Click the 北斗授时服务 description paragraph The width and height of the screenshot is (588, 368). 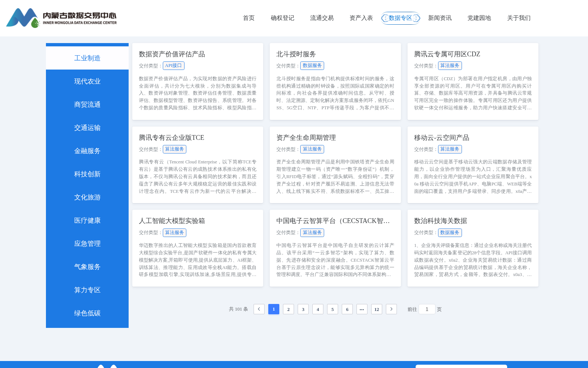click(x=335, y=93)
